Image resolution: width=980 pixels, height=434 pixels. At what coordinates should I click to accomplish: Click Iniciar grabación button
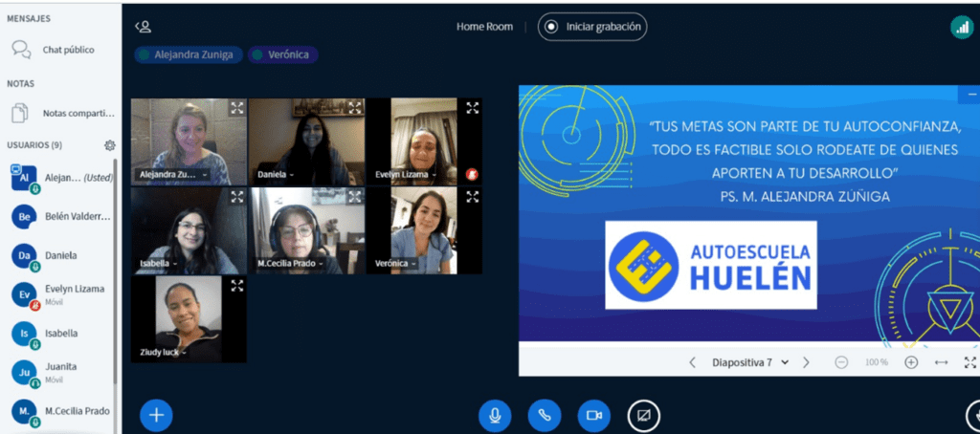tap(592, 27)
